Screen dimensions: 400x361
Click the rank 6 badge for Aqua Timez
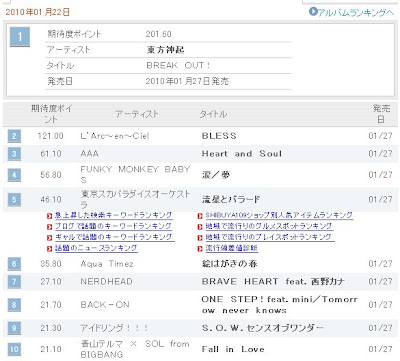14,264
